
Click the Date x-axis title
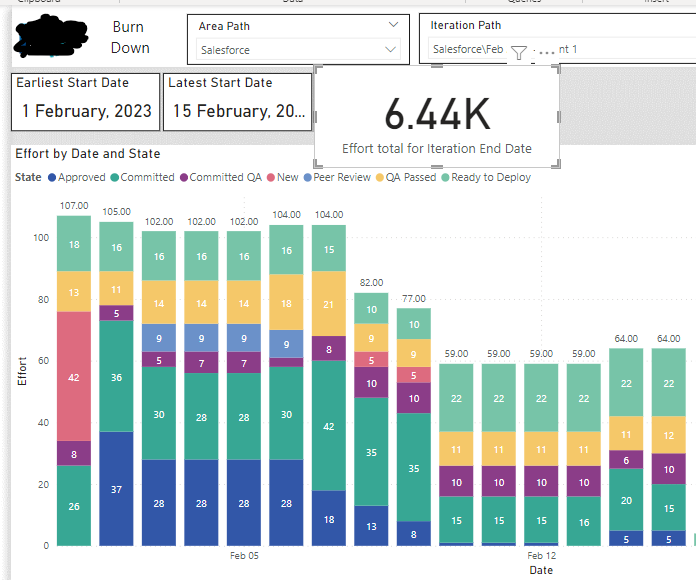(x=541, y=570)
